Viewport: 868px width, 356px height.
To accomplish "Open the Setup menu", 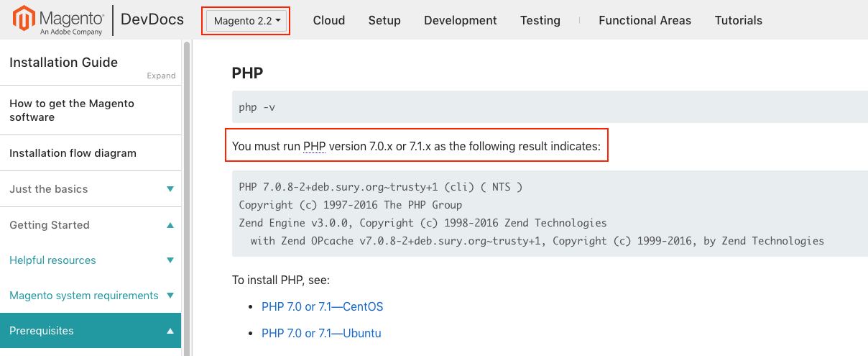I will click(384, 20).
